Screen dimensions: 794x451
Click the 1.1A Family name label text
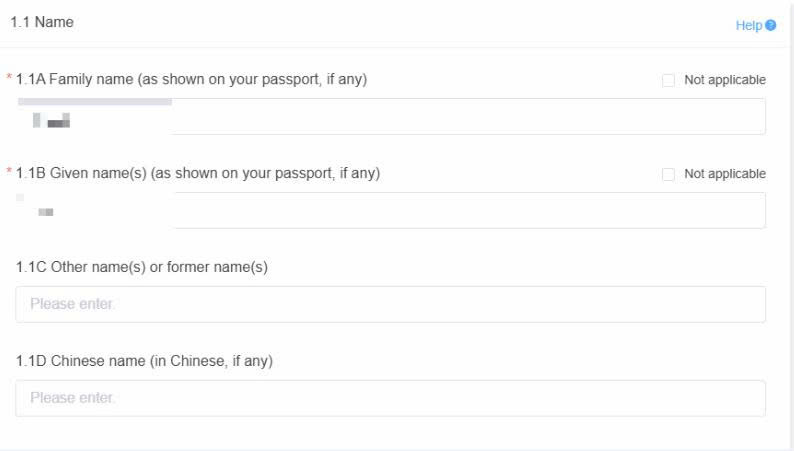pyautogui.click(x=191, y=79)
